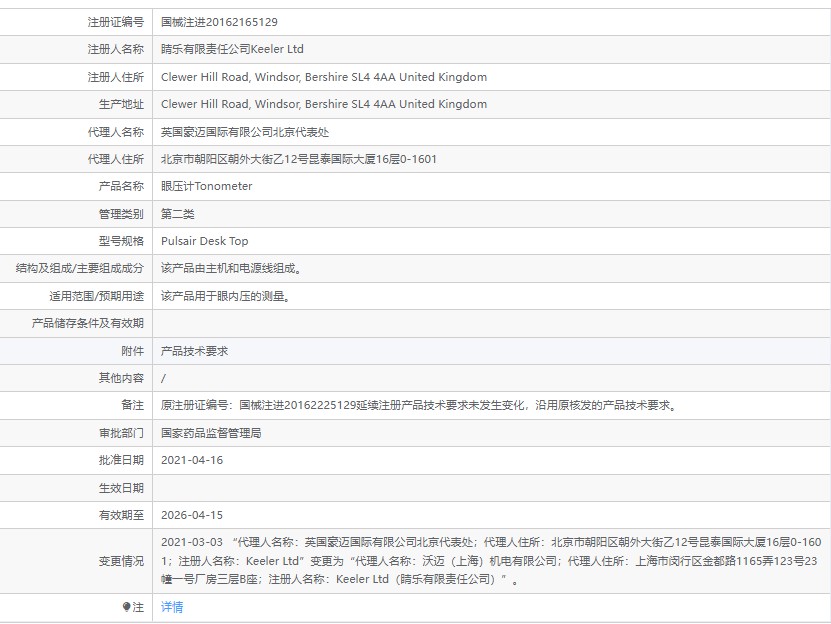
Task: Click the 批准日期 row label
Action: click(121, 460)
